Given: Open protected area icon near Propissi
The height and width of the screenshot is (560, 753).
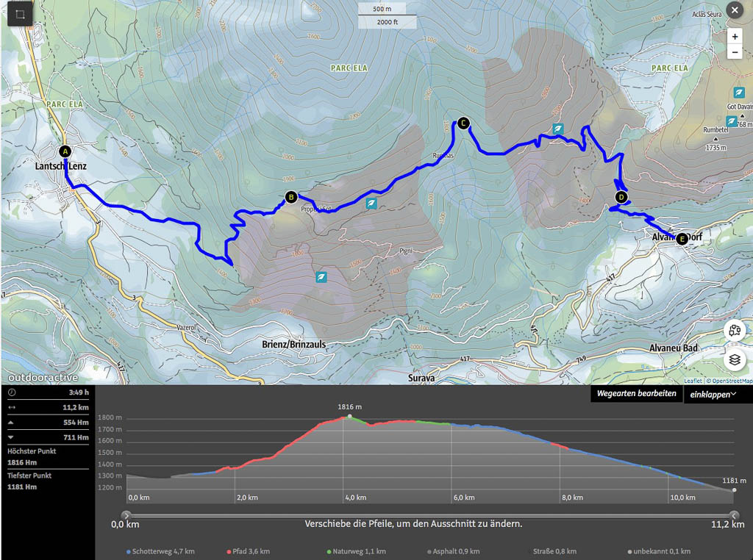Looking at the screenshot, I should tap(372, 204).
